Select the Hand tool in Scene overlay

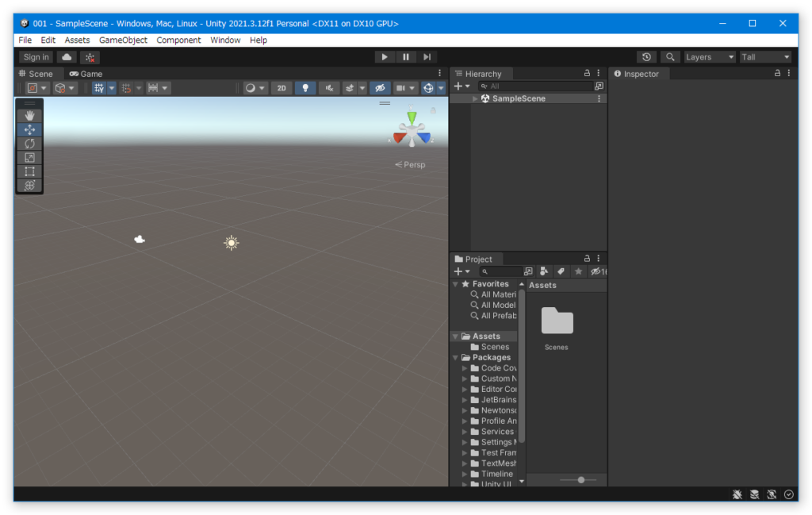[x=29, y=116]
